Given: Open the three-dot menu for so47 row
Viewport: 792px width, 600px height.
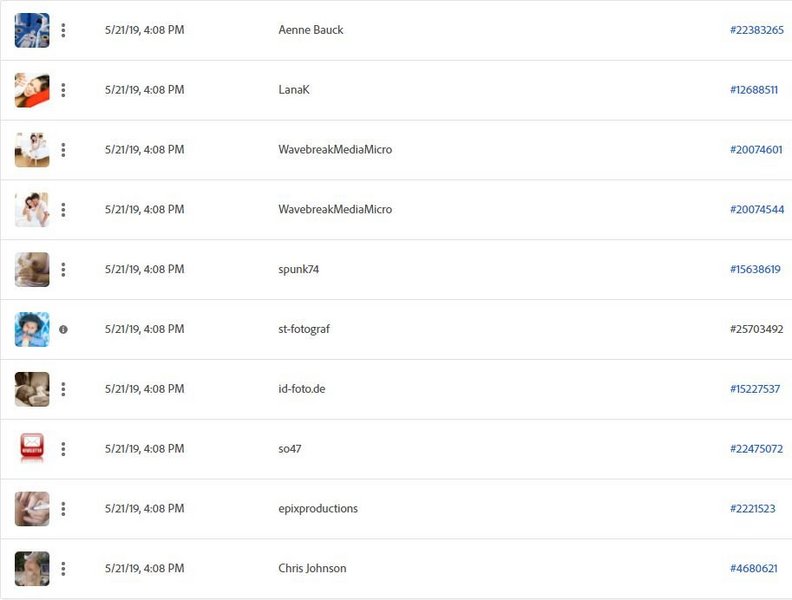Looking at the screenshot, I should point(63,449).
